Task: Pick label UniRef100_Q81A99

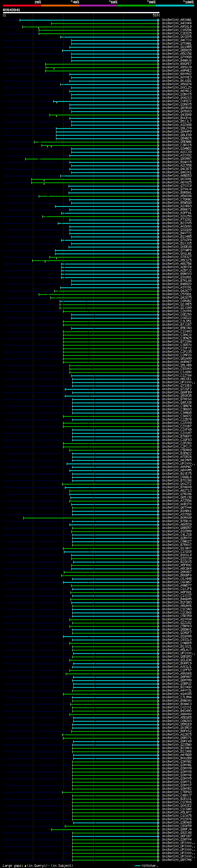Action: pos(176,358)
